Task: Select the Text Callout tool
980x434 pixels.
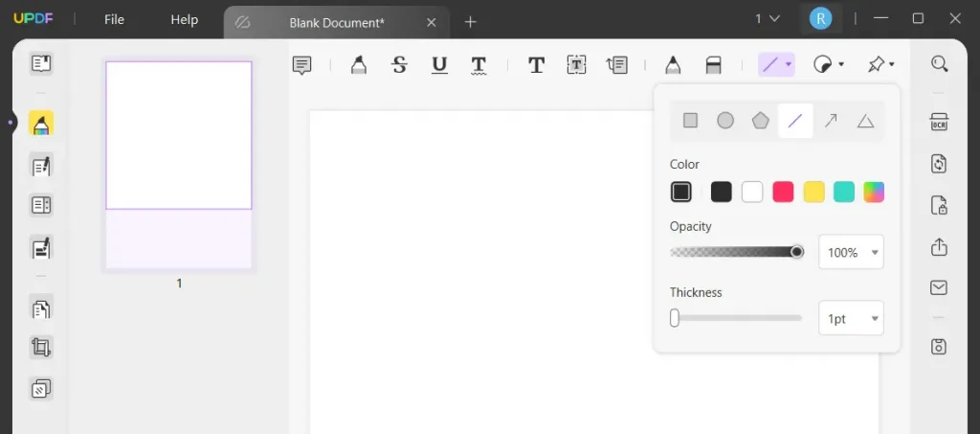Action: pyautogui.click(x=617, y=65)
